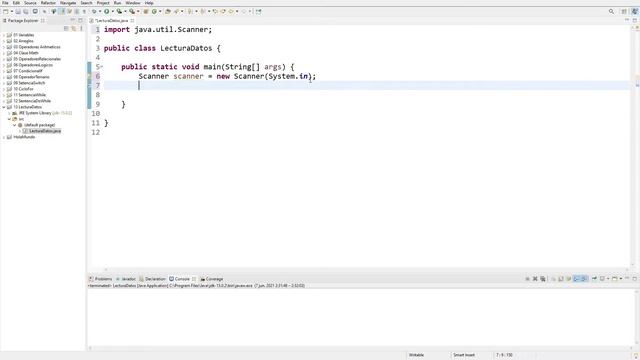The image size is (640, 360).
Task: Open the Refactor menu
Action: pos(48,3)
